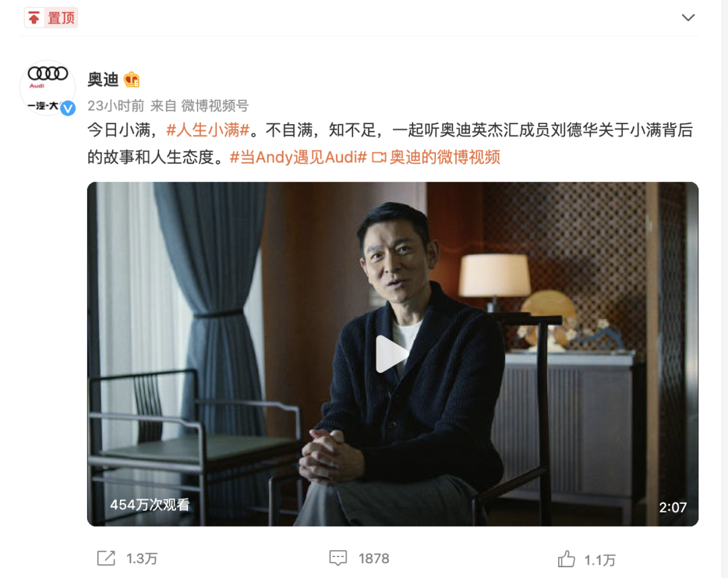The image size is (728, 578).
Task: Like the post with the thumbs-up icon
Action: [x=566, y=558]
